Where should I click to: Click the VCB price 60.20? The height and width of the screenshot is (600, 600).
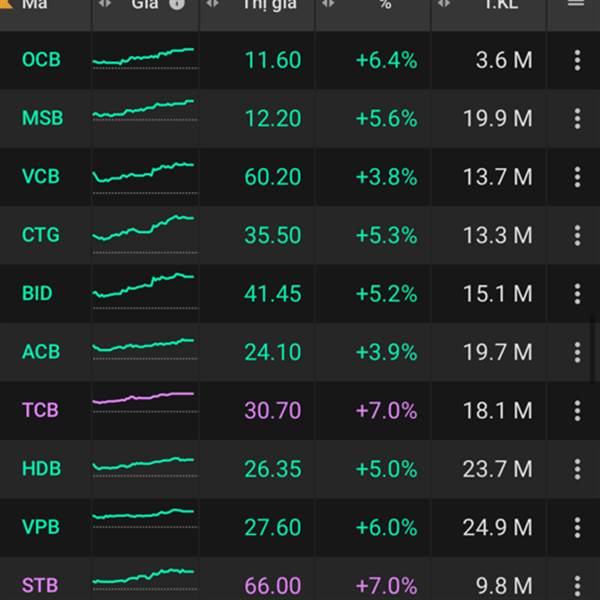272,177
